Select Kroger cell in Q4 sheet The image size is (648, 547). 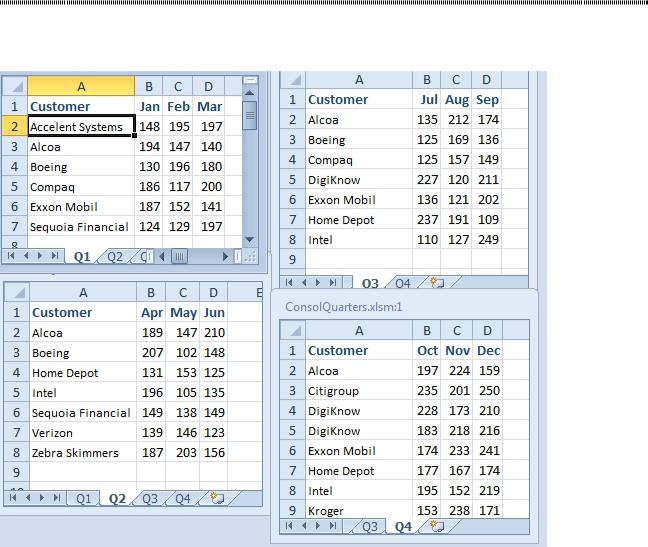(359, 511)
